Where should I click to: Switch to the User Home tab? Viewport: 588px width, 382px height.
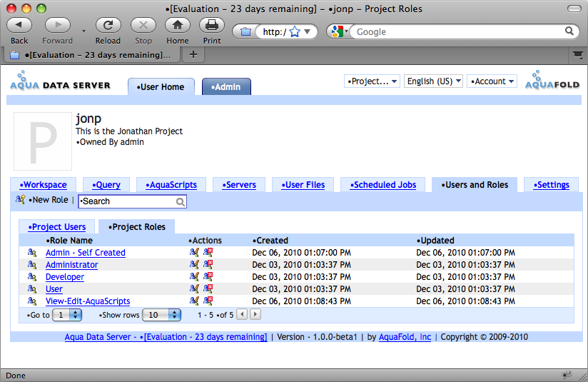coord(161,86)
